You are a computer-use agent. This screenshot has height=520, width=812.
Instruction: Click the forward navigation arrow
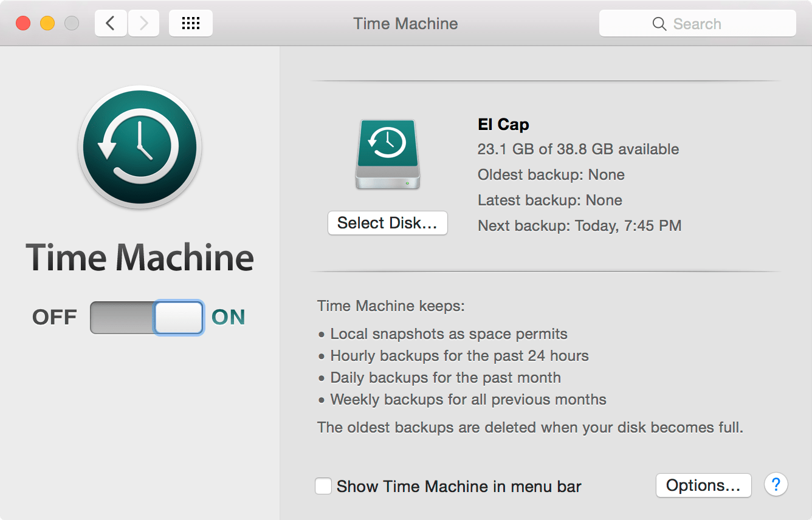[143, 22]
